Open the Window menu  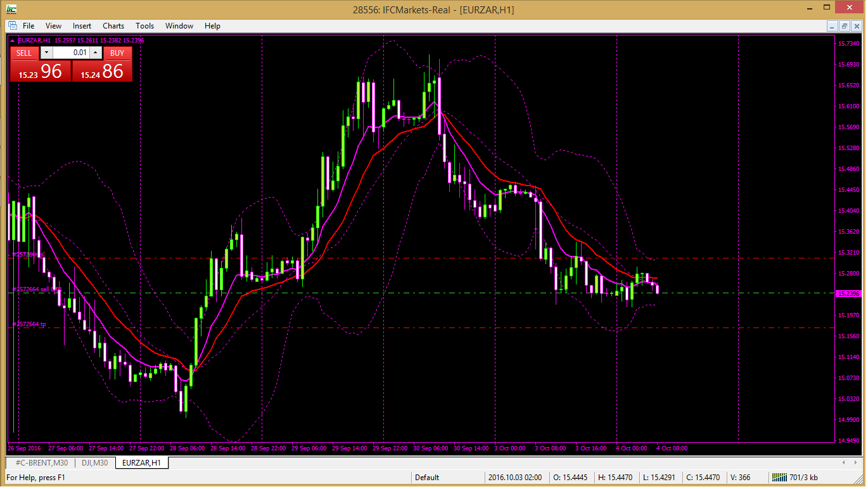click(x=179, y=26)
